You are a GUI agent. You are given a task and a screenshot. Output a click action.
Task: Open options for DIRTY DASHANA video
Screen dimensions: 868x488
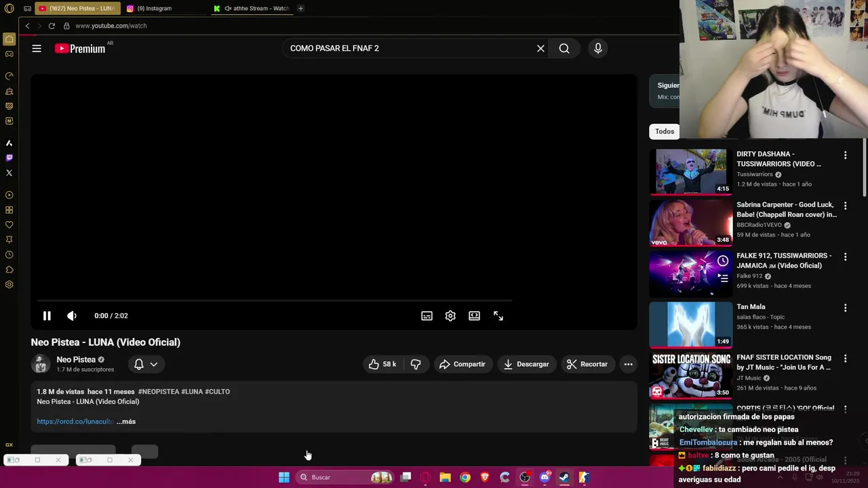tap(845, 155)
